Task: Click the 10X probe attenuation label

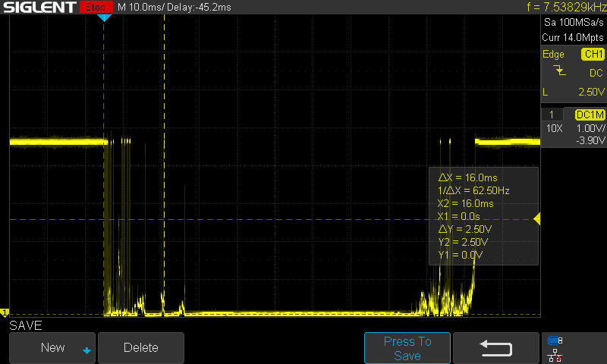Action: (x=554, y=128)
